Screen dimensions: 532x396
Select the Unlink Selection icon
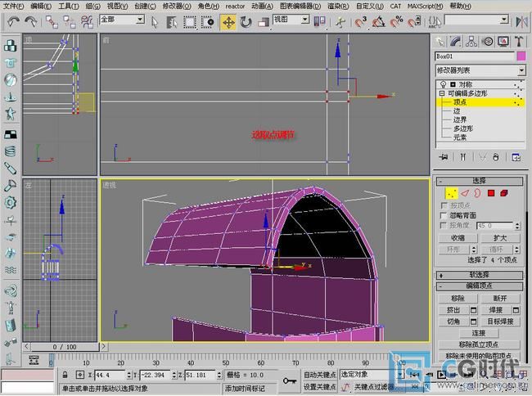coord(70,22)
